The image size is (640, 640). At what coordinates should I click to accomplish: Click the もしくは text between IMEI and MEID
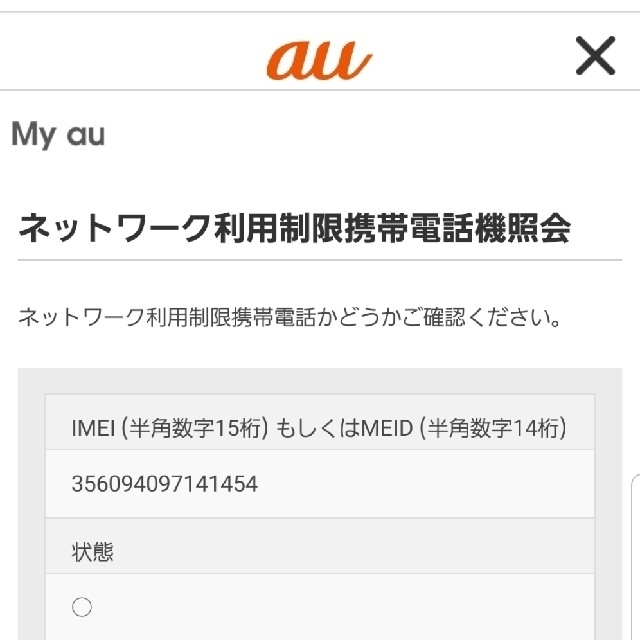coord(318,429)
